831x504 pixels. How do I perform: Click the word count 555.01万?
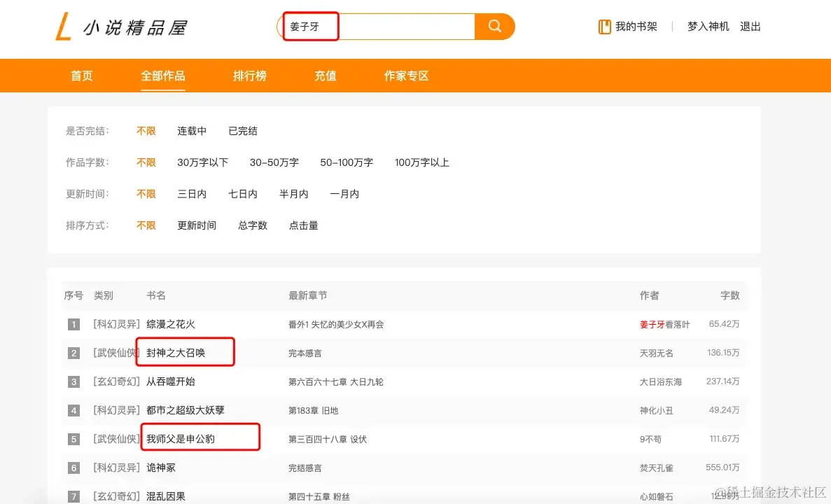722,468
